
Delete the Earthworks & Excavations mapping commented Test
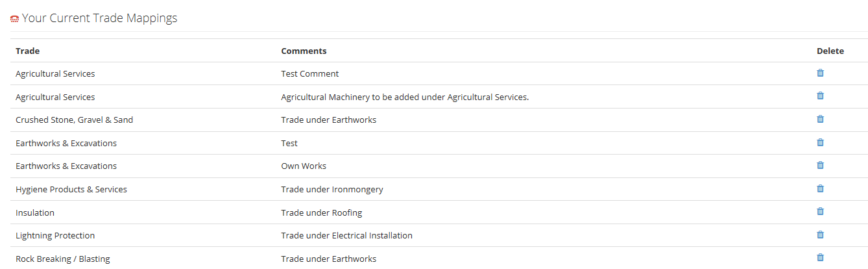click(x=820, y=142)
